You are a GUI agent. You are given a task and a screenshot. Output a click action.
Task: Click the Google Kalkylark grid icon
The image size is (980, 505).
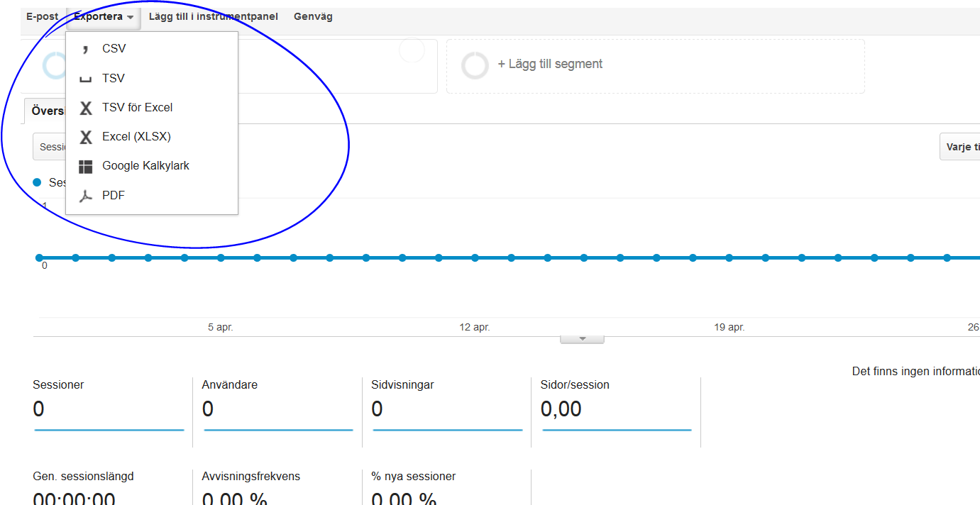coord(86,167)
